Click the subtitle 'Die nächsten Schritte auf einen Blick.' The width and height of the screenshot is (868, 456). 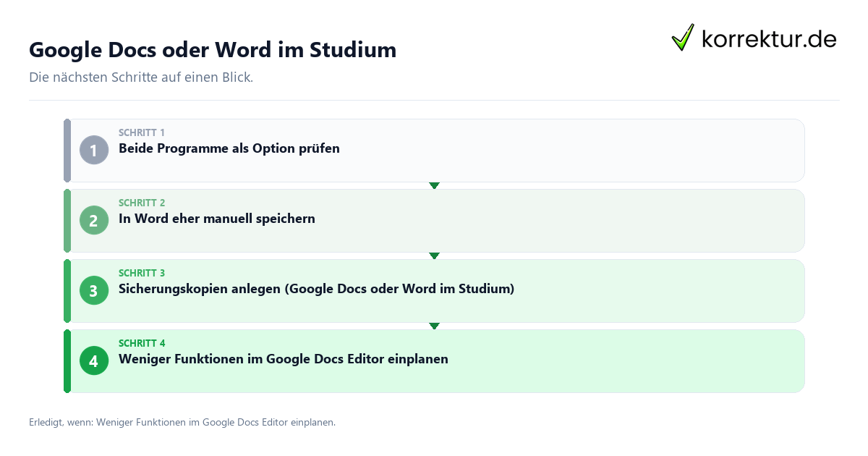(x=141, y=77)
